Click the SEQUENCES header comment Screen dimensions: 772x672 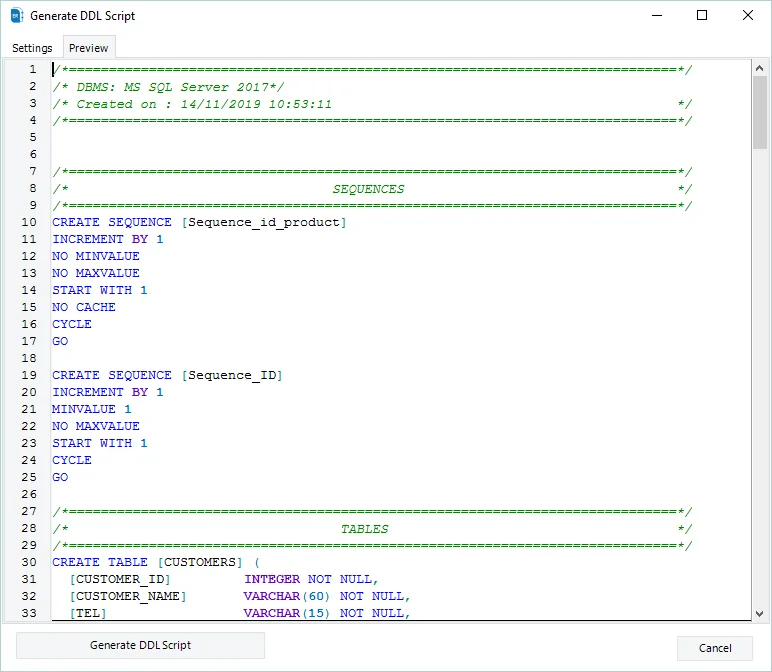(368, 189)
